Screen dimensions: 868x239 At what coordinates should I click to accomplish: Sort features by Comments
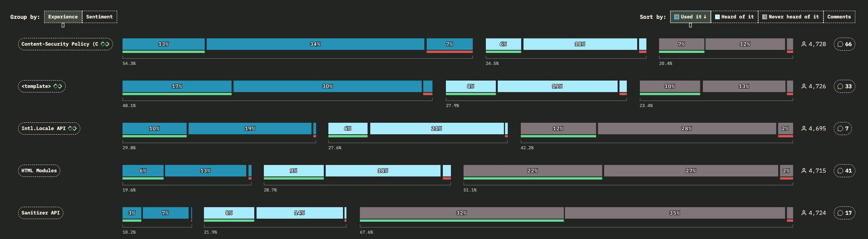(839, 17)
